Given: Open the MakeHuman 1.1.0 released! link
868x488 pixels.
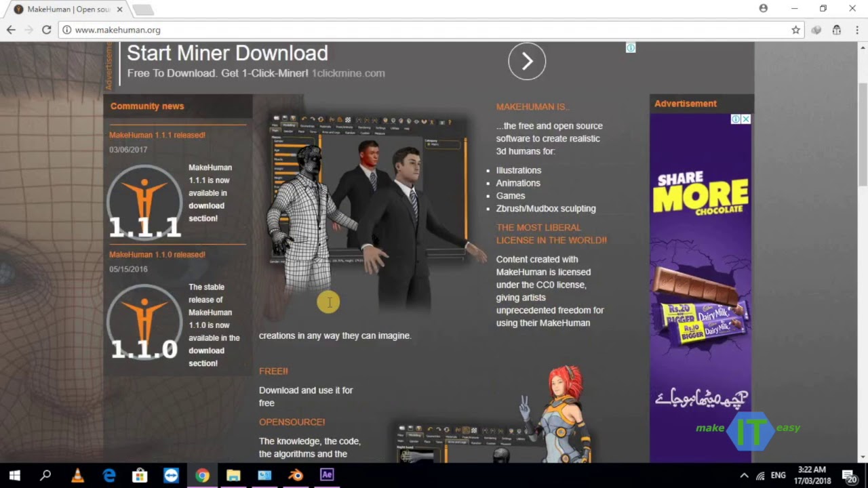Looking at the screenshot, I should tap(157, 254).
